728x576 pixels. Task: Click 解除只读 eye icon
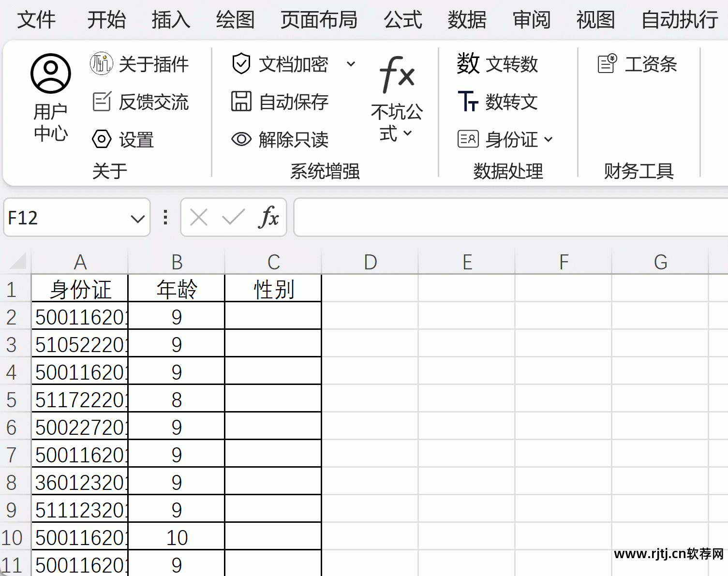click(x=241, y=139)
